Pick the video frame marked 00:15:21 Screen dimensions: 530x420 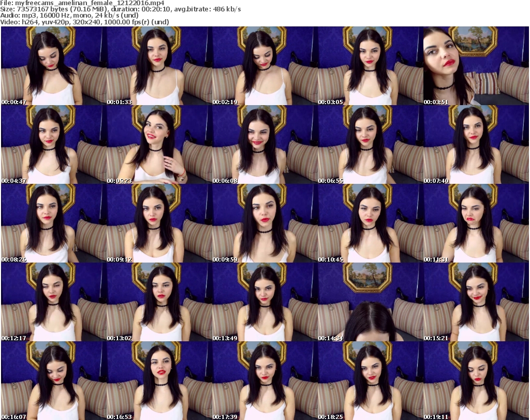pos(476,302)
